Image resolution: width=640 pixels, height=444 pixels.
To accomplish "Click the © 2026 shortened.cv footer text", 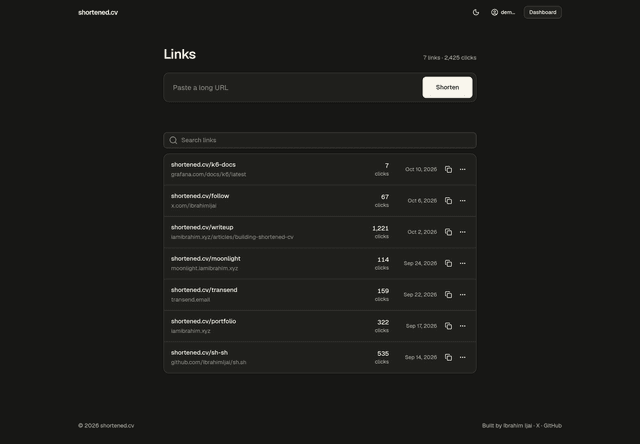I will (x=106, y=426).
